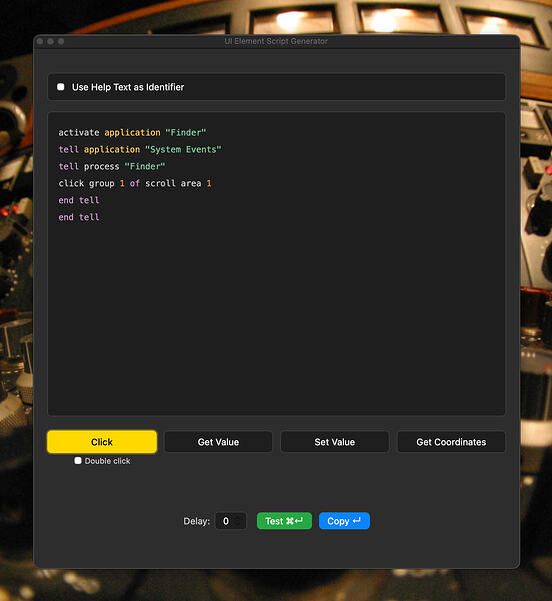Choose the Get Value action
This screenshot has width=552, height=601.
point(218,442)
